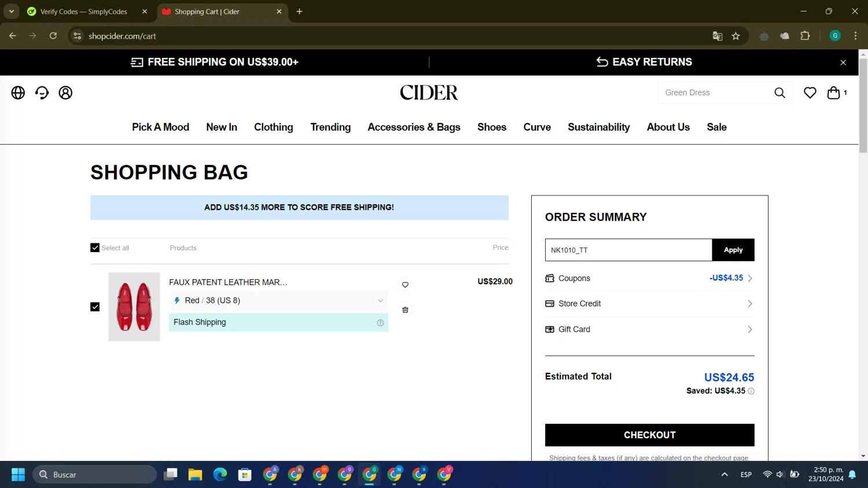The height and width of the screenshot is (488, 868).
Task: Go back in browser history
Action: [x=12, y=36]
